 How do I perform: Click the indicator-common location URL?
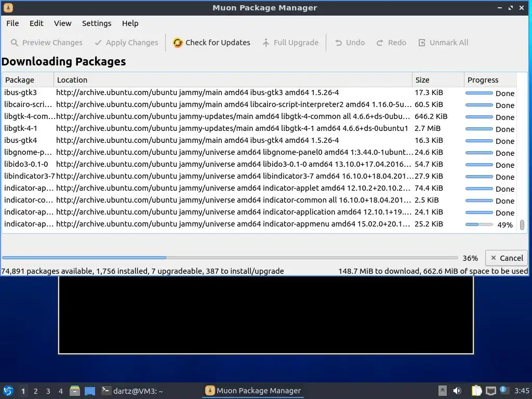233,200
